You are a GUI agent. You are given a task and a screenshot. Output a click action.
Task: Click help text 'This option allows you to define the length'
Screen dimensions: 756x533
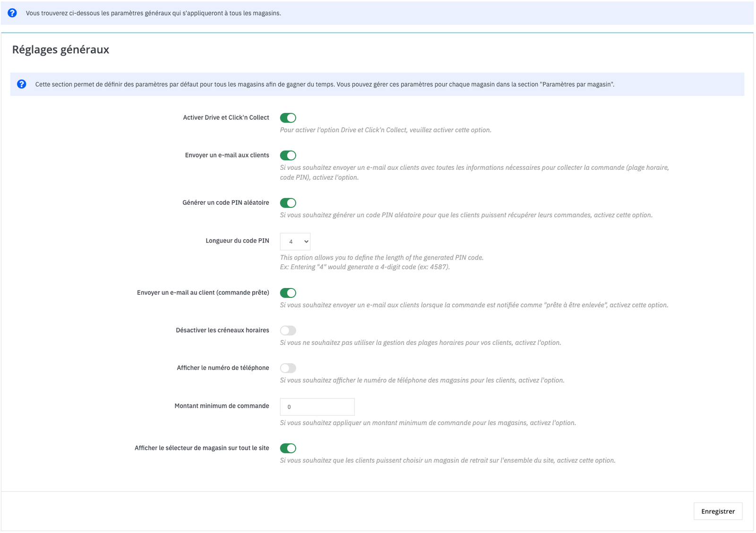pos(382,258)
